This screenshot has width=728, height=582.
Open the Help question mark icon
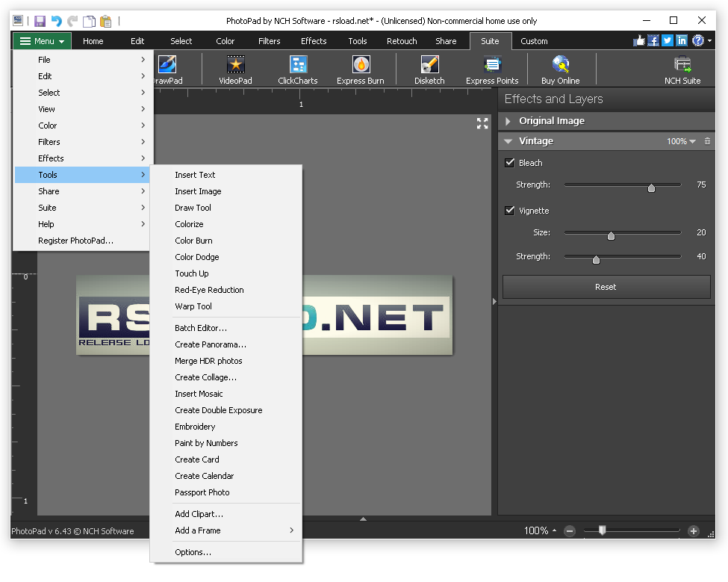(698, 40)
